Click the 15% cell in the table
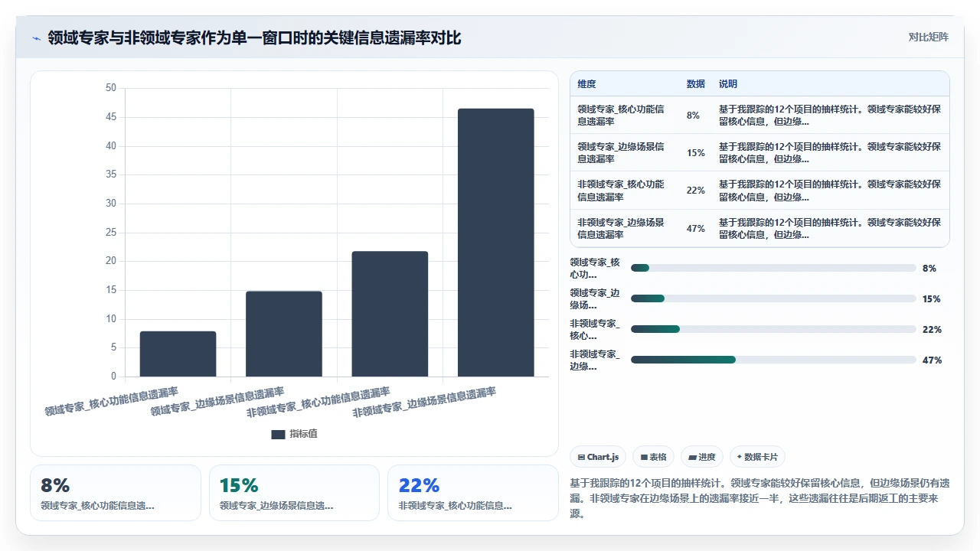 click(696, 153)
